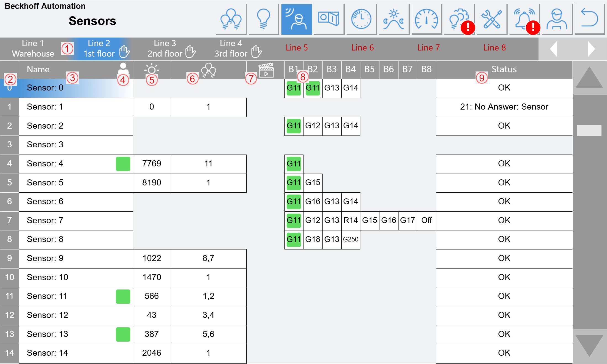Click Sensor 13 green presence indicator
The height and width of the screenshot is (364, 607).
coord(123,334)
